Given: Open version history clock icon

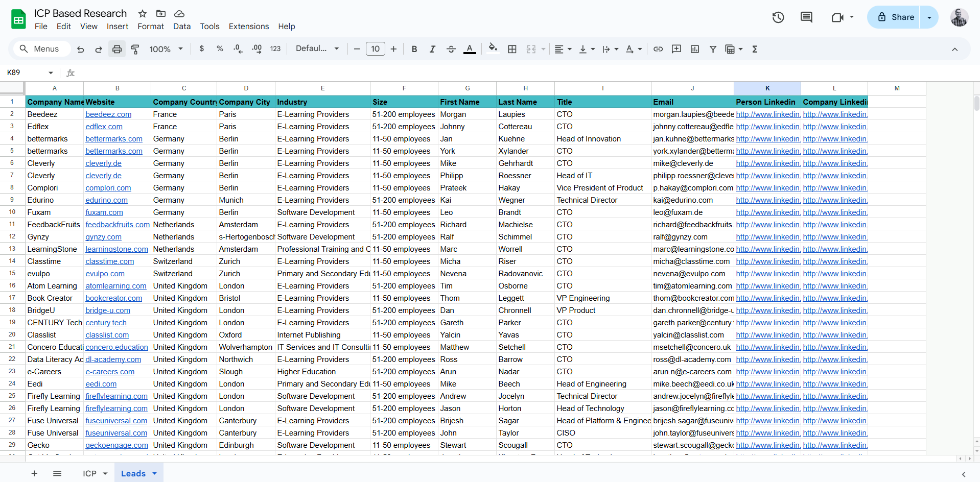Looking at the screenshot, I should [778, 17].
